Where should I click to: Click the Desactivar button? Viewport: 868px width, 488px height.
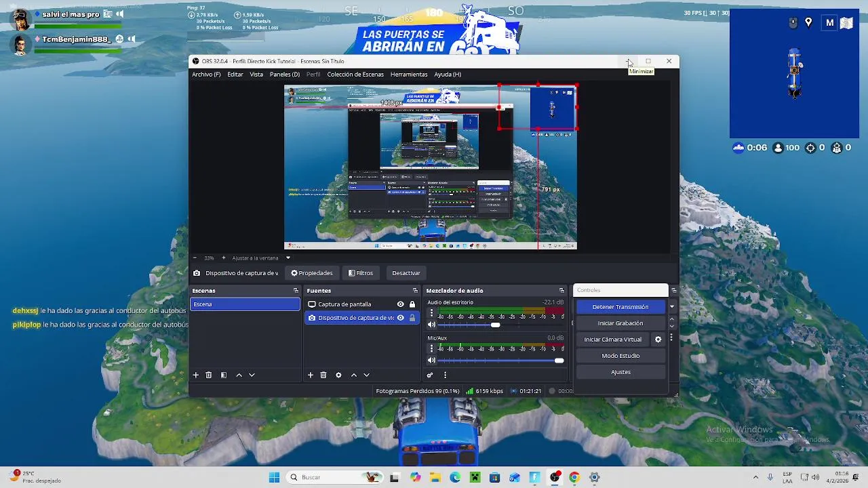[x=406, y=273]
